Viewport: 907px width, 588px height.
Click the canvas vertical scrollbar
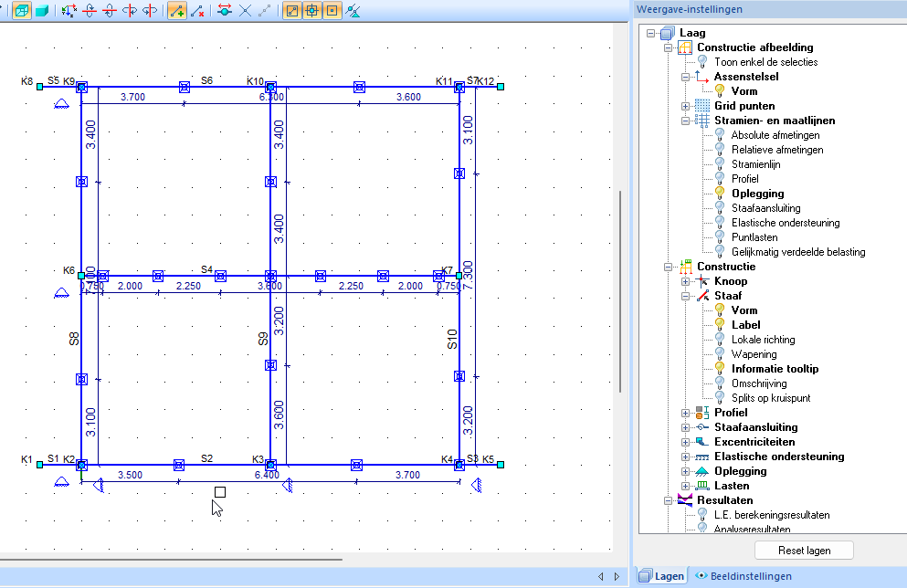point(620,291)
